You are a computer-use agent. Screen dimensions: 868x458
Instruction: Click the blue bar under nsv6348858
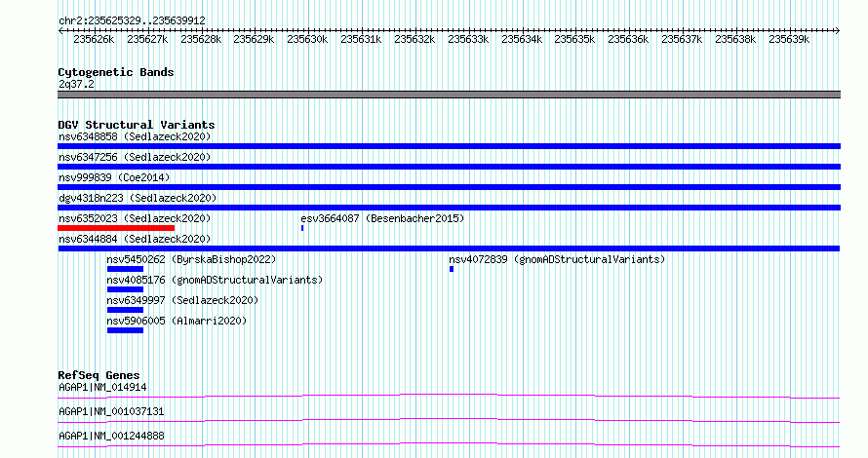[449, 146]
